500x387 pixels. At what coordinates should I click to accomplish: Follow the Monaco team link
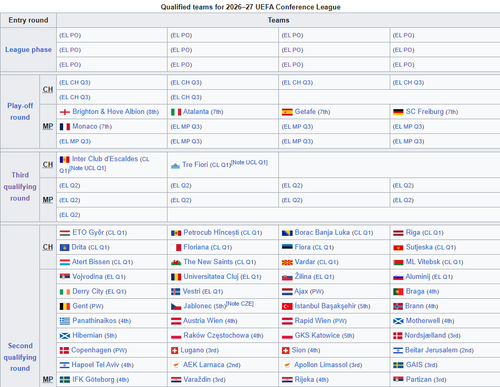point(85,126)
